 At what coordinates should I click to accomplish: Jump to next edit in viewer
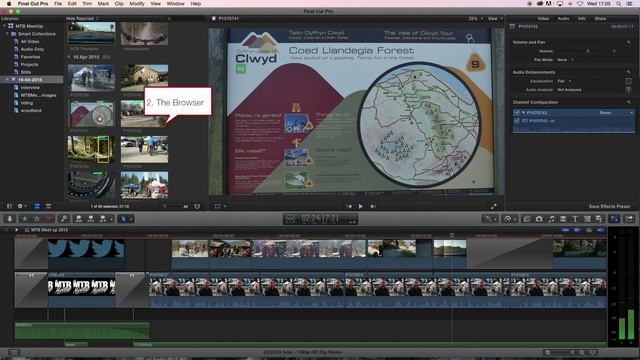pyautogui.click(x=373, y=207)
